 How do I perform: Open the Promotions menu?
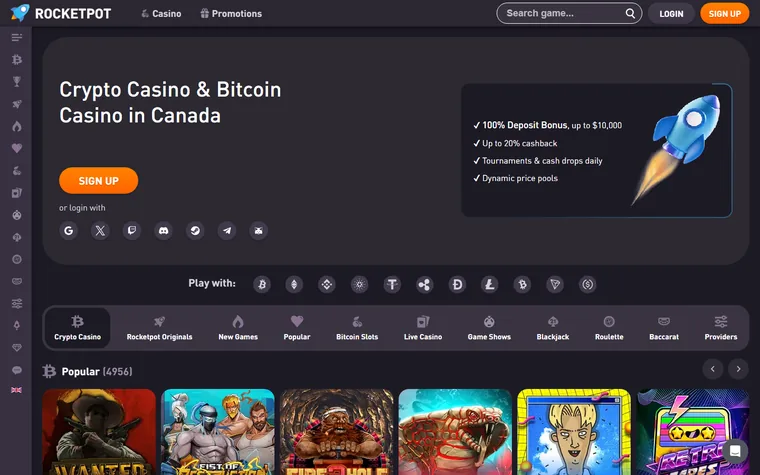point(231,14)
